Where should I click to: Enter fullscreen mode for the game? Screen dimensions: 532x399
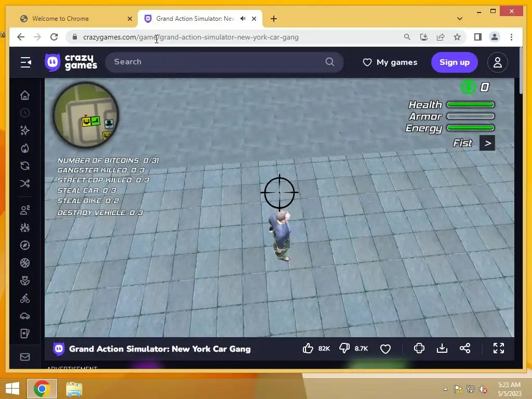click(x=498, y=348)
